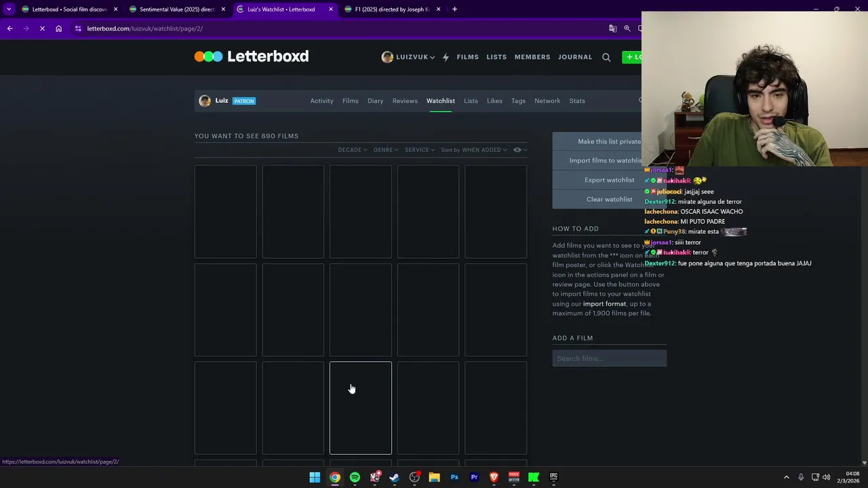The width and height of the screenshot is (868, 488).
Task: Switch to the Reviews tab
Action: pyautogui.click(x=405, y=101)
